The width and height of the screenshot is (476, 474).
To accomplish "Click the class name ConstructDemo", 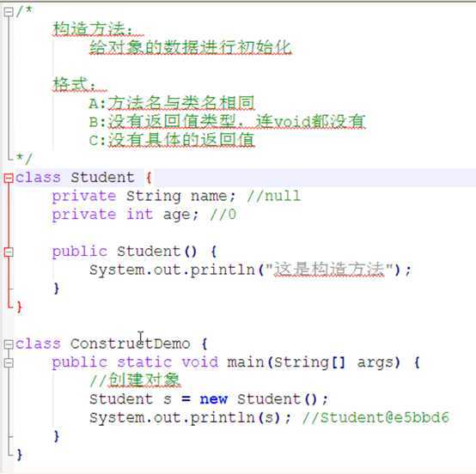I will click(131, 343).
